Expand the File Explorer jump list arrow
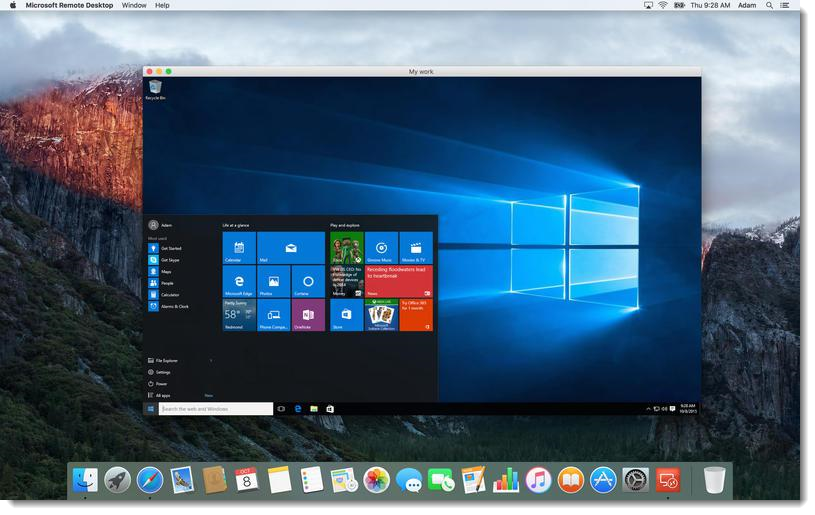Screen dimensions: 815x515 pos(210,360)
